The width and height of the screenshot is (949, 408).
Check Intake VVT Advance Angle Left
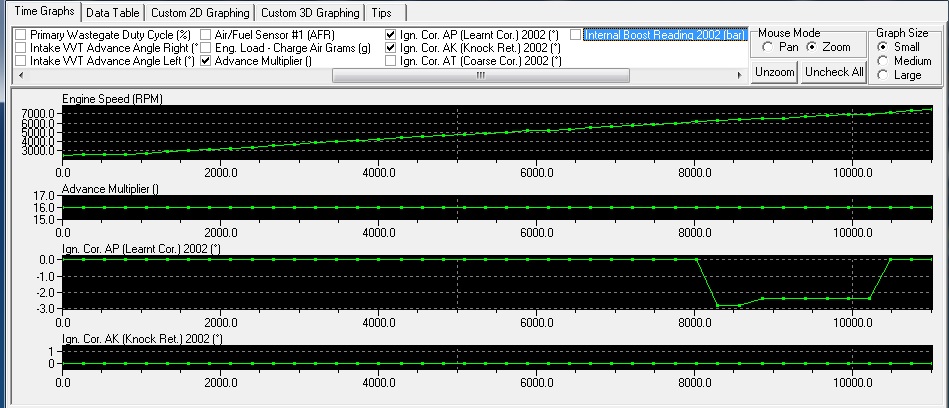(x=21, y=61)
